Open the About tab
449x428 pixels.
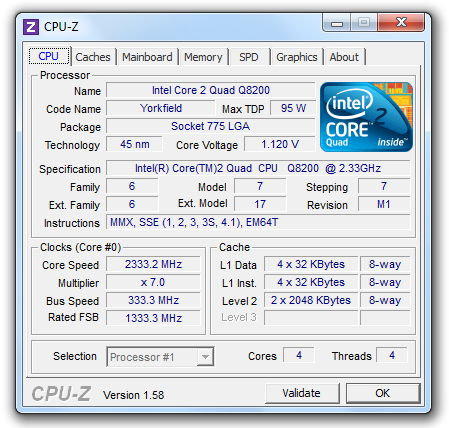[344, 57]
